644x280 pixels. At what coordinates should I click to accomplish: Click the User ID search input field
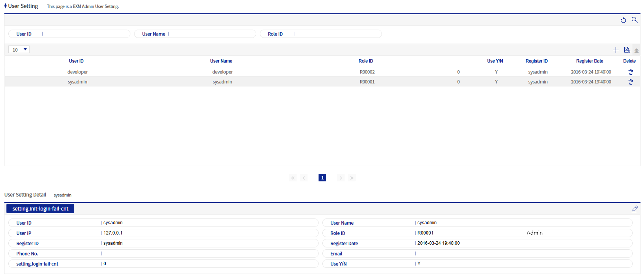point(85,34)
